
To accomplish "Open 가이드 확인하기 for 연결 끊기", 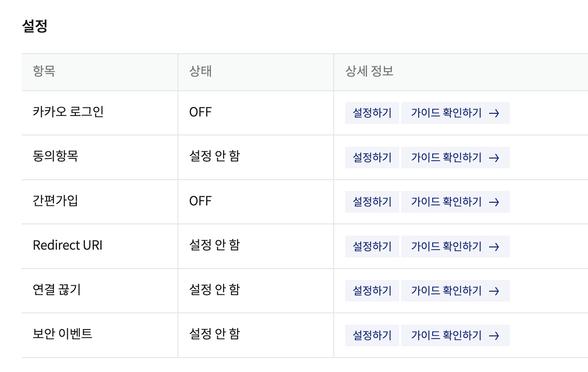I will pyautogui.click(x=455, y=291).
